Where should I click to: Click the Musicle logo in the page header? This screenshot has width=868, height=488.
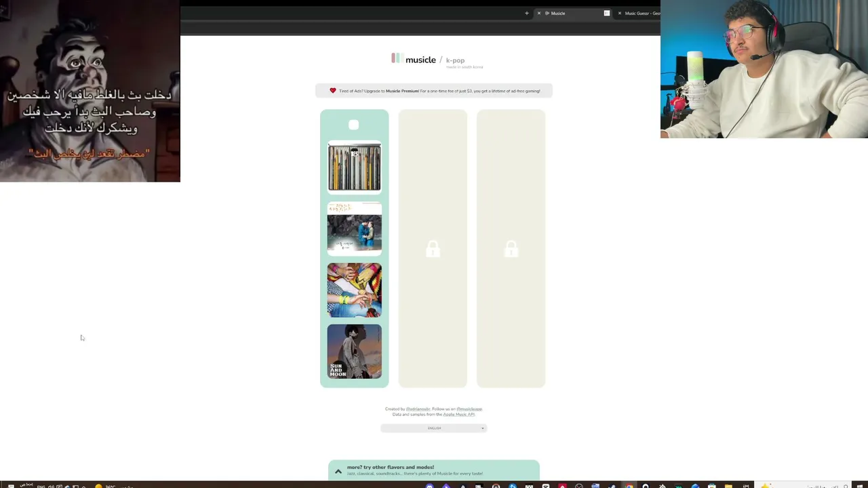click(x=414, y=60)
